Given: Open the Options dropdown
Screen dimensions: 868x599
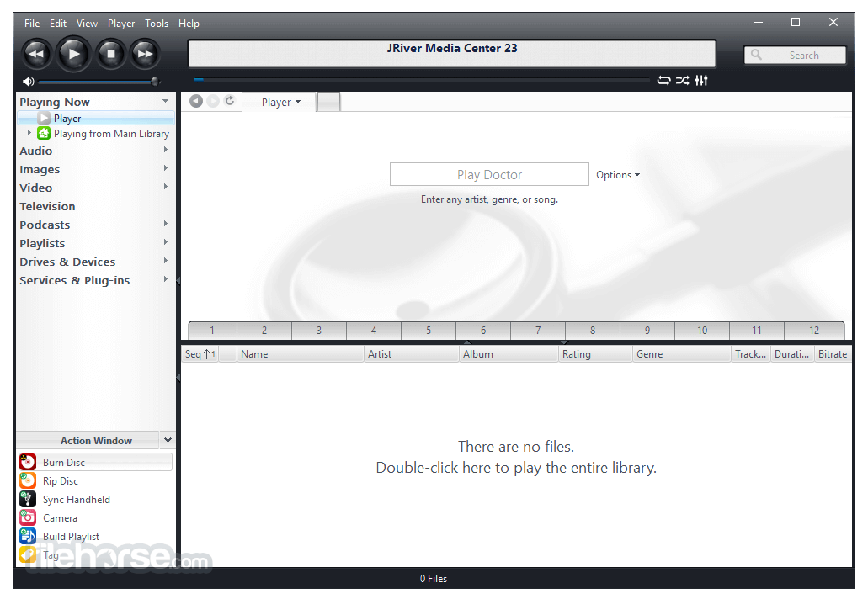Looking at the screenshot, I should point(618,175).
